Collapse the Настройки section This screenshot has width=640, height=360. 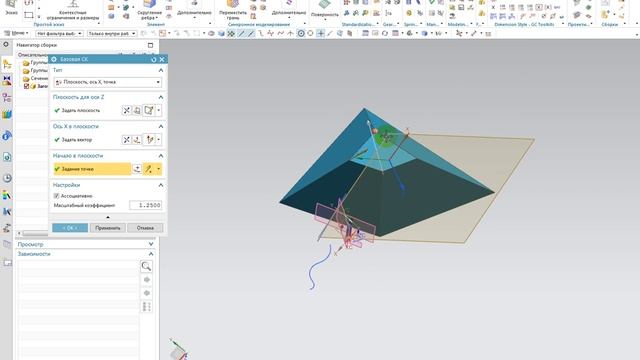pyautogui.click(x=161, y=185)
